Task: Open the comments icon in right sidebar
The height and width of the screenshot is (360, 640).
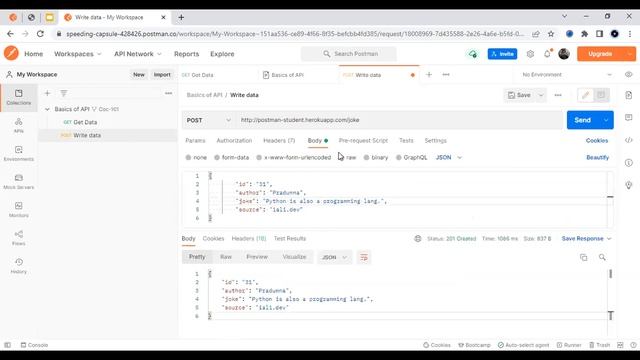Action: tap(629, 118)
